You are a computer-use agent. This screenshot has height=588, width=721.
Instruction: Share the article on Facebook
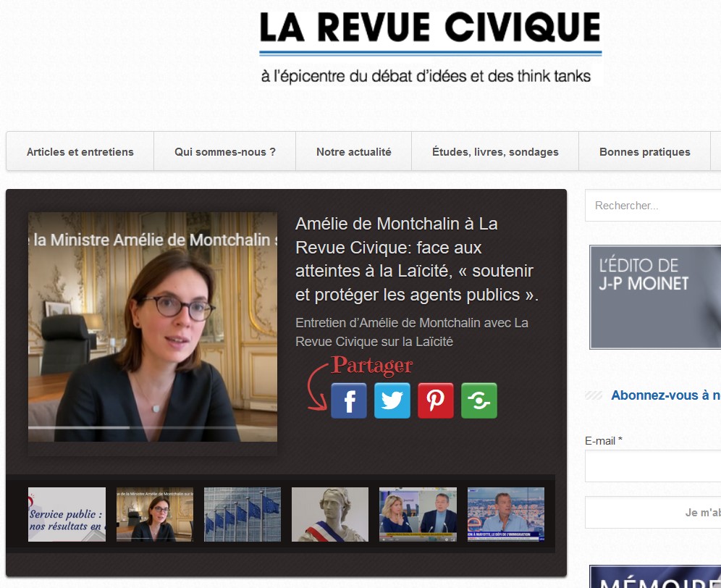(348, 400)
